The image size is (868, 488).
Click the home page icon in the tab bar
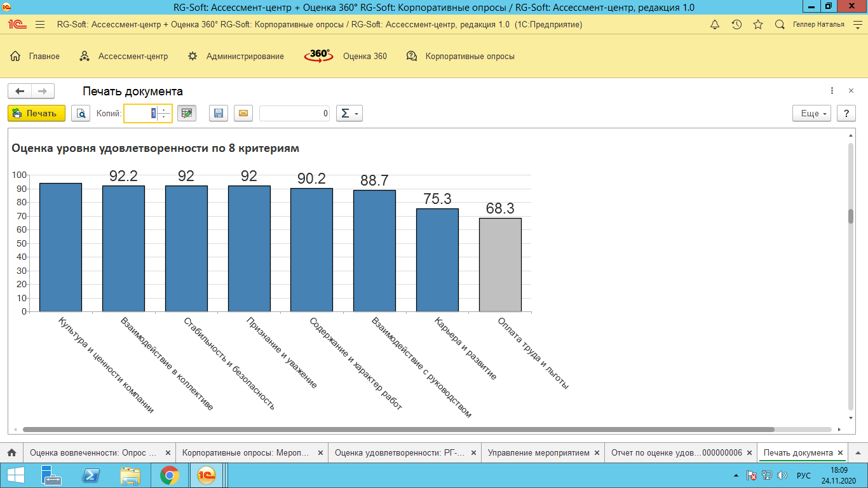[x=11, y=452]
